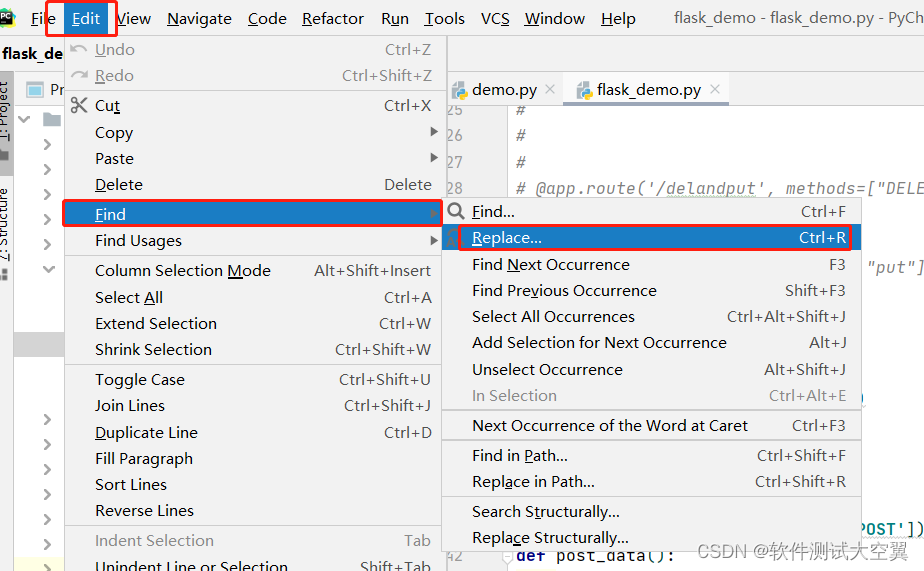924x571 pixels.
Task: Open the Code menu
Action: pyautogui.click(x=267, y=19)
